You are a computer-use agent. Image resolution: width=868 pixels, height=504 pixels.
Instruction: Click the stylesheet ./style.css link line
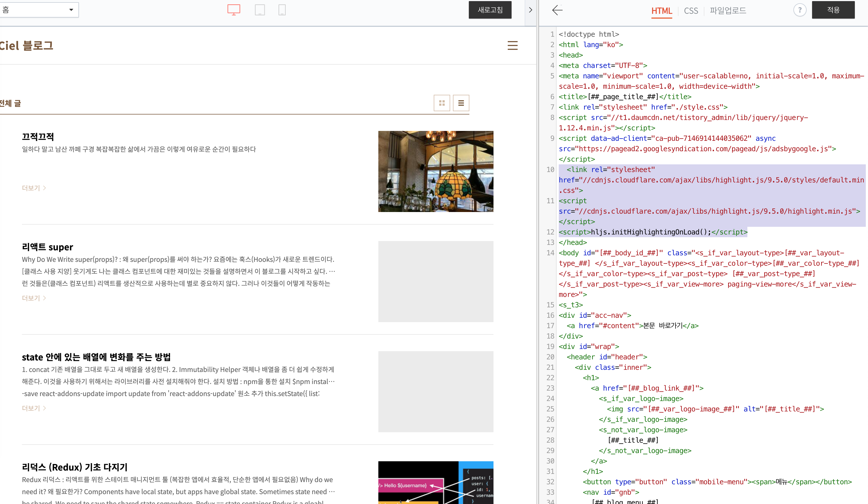pos(643,107)
